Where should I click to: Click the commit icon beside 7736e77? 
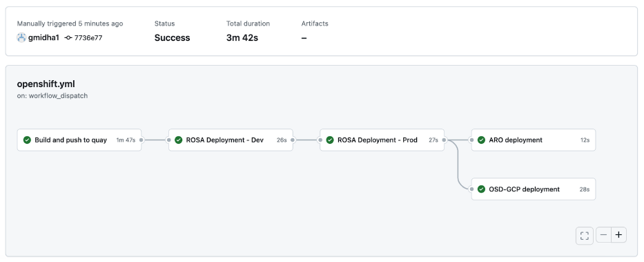68,38
